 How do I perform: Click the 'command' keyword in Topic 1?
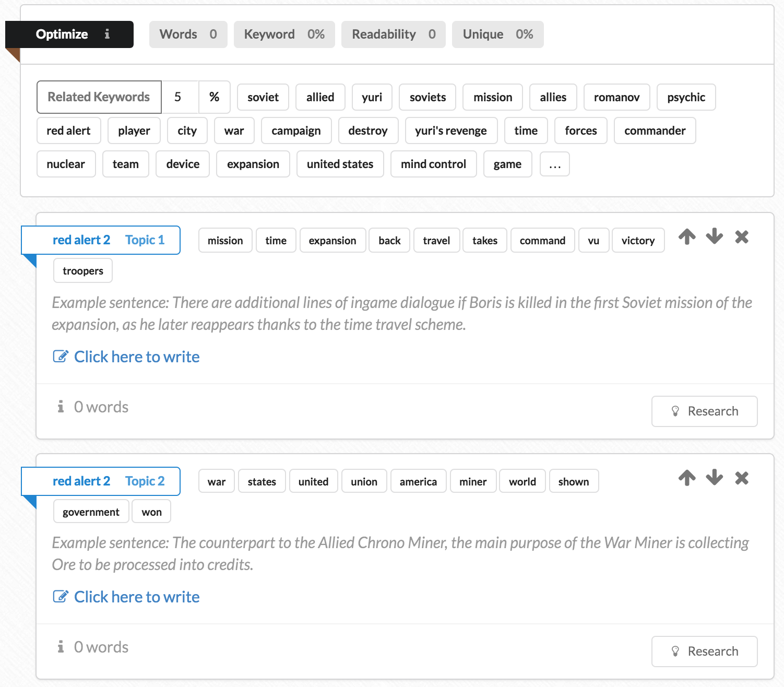pyautogui.click(x=542, y=241)
